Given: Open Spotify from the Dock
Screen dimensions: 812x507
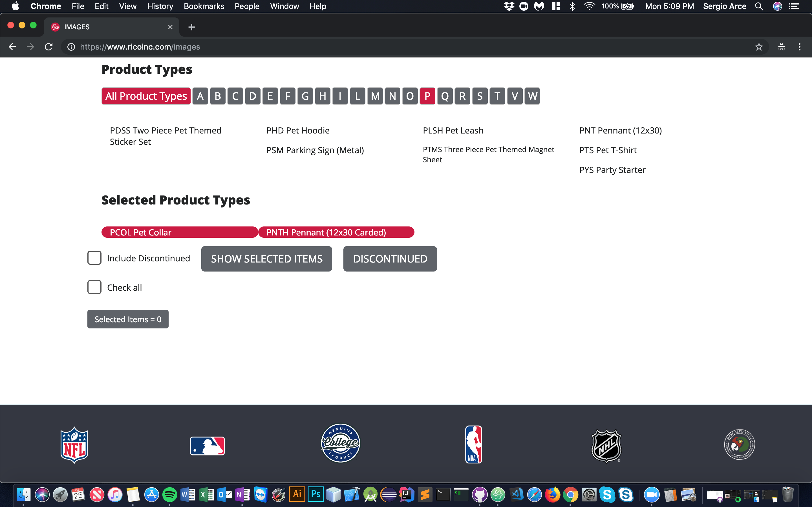Looking at the screenshot, I should pos(169,495).
